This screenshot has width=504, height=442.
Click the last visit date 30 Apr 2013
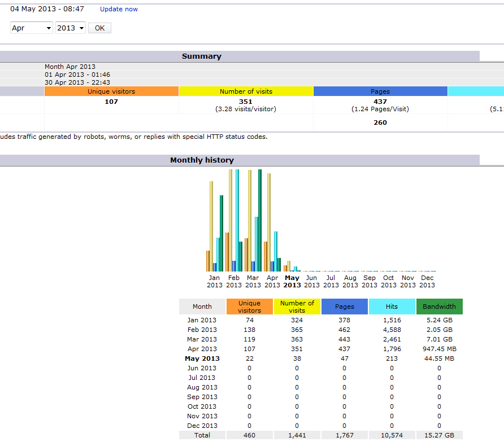pos(77,82)
